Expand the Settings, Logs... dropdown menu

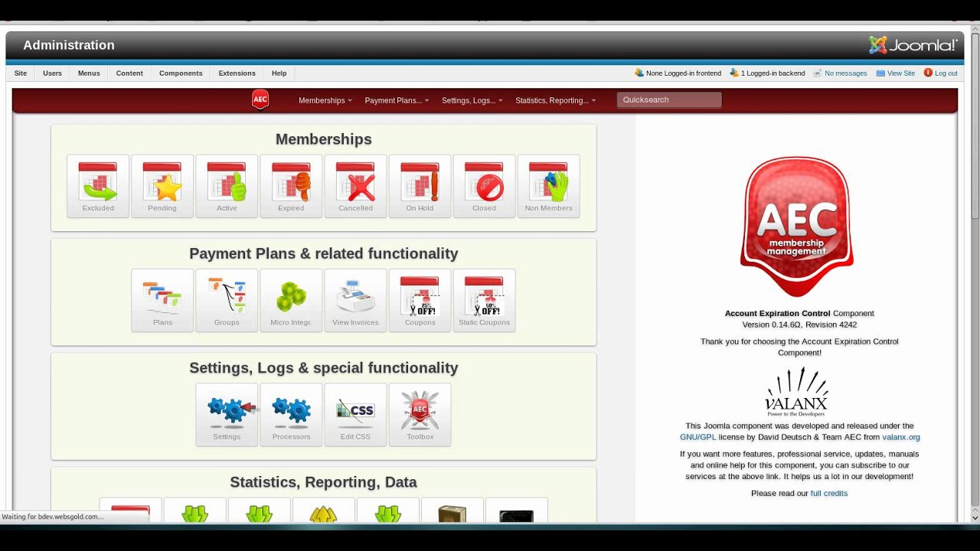coord(472,100)
